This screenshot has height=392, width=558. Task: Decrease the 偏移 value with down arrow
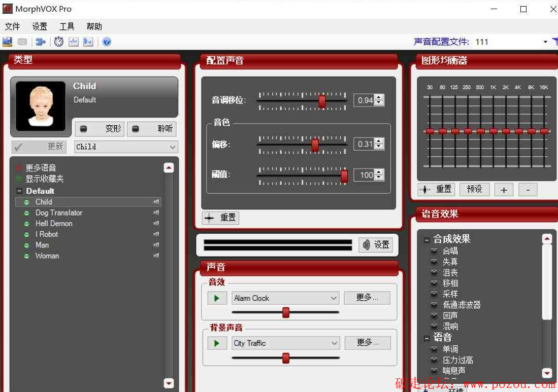click(x=379, y=147)
